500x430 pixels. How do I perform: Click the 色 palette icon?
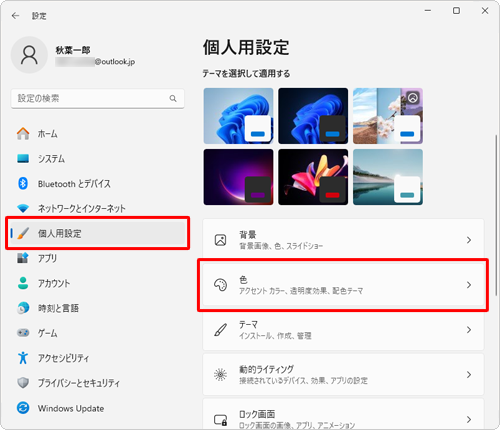coord(220,285)
